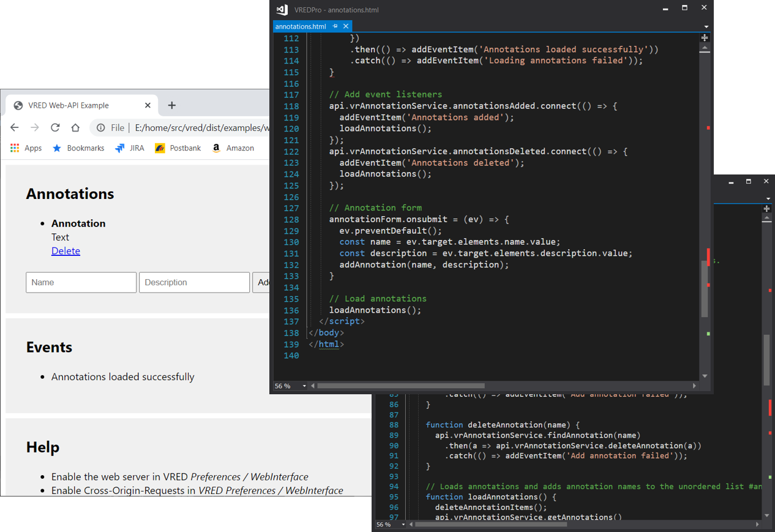Click the Delete link under Annotation
Screen dimensions: 775x532
point(66,251)
